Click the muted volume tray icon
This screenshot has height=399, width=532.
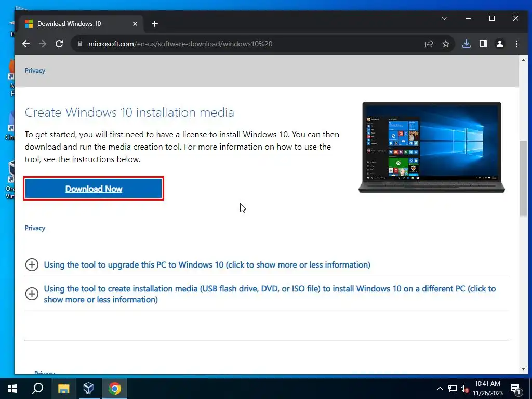coord(465,389)
